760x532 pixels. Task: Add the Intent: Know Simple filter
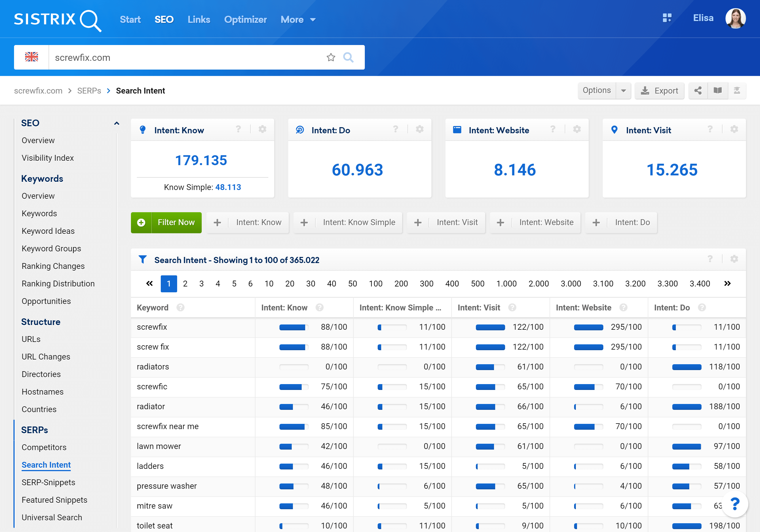[348, 222]
